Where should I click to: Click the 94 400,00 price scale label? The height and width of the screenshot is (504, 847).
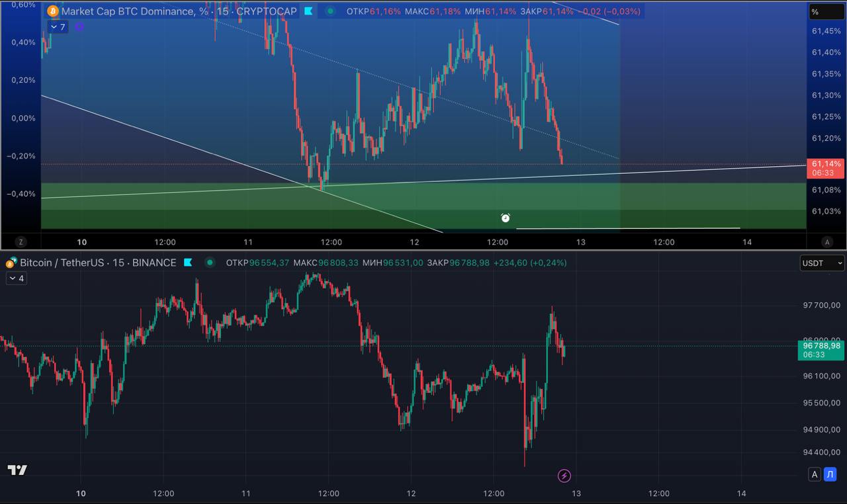(x=821, y=452)
